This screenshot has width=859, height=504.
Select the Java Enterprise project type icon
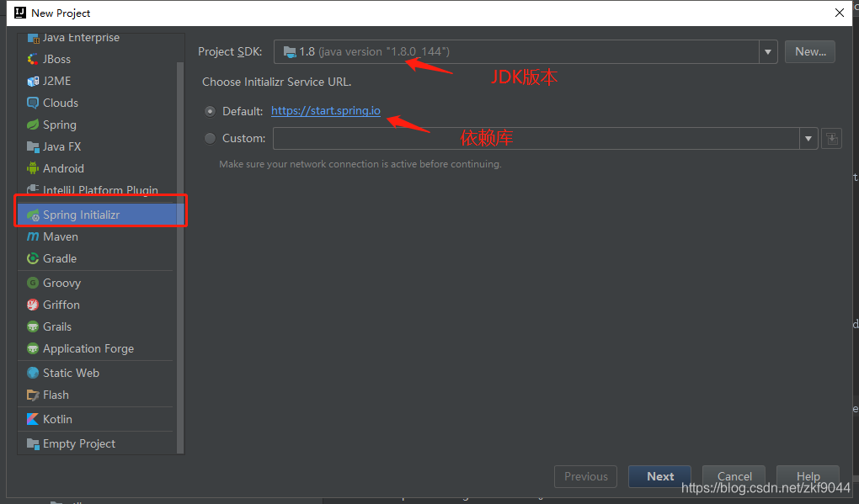click(x=33, y=38)
